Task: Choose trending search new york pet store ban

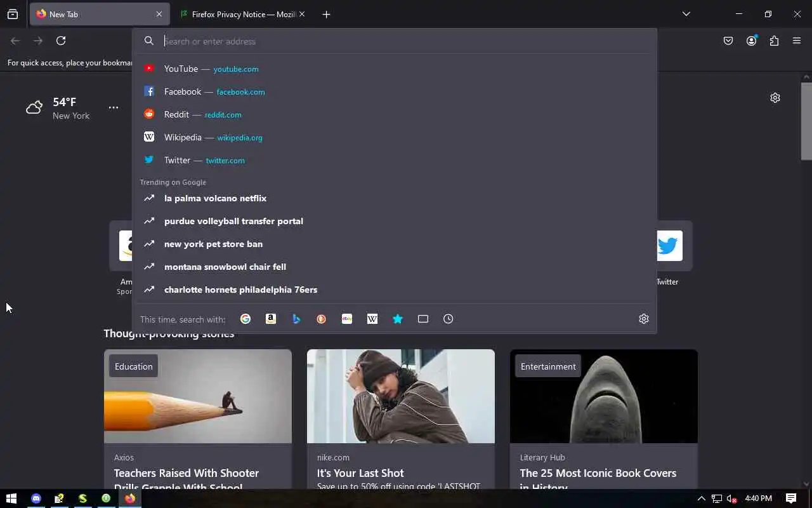Action: pyautogui.click(x=395, y=244)
